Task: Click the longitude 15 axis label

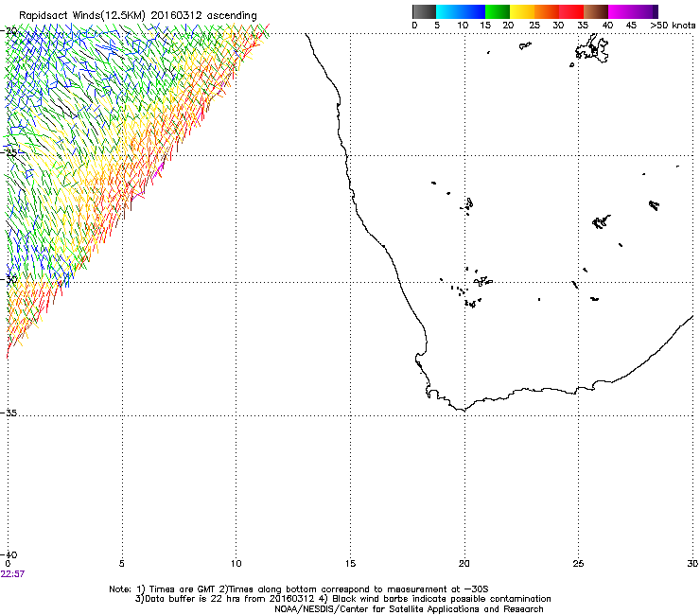Action: (350, 564)
